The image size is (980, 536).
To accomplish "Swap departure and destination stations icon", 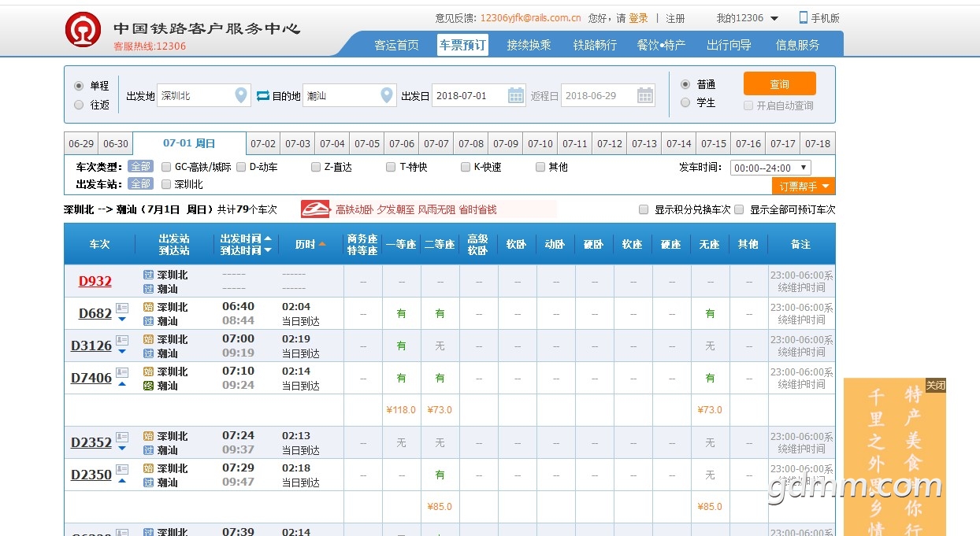I will (263, 96).
